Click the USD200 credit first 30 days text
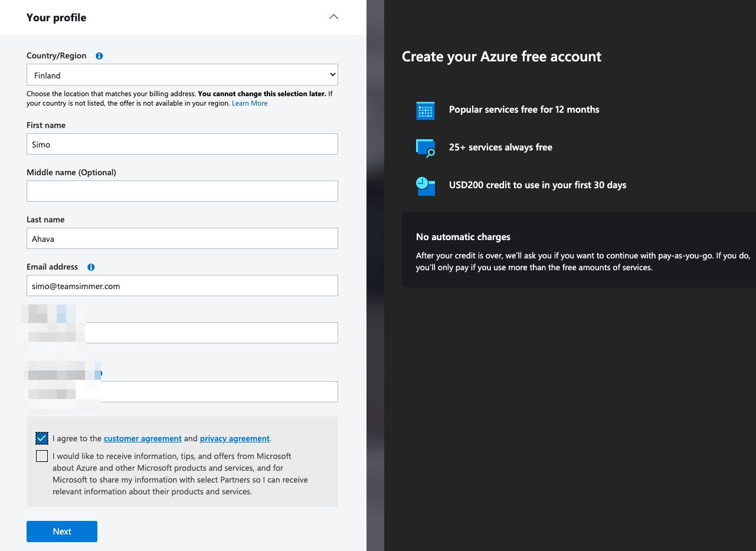The height and width of the screenshot is (551, 756). [538, 185]
